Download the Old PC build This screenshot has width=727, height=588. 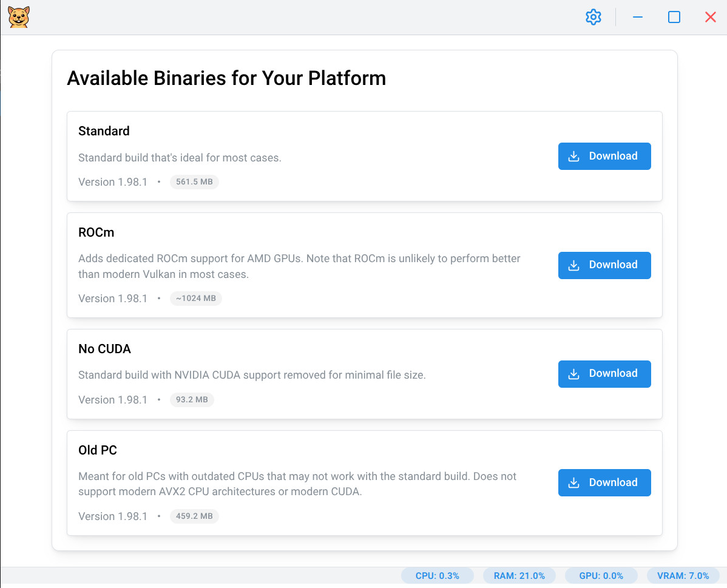click(x=604, y=482)
